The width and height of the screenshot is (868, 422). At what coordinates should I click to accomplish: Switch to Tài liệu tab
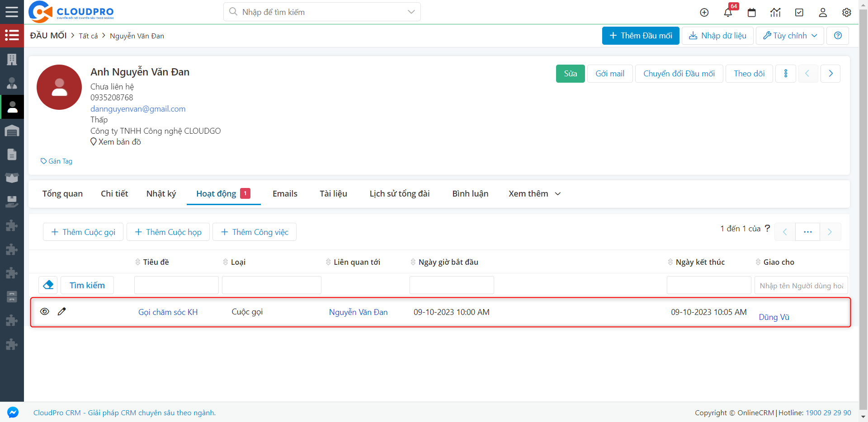(x=333, y=194)
